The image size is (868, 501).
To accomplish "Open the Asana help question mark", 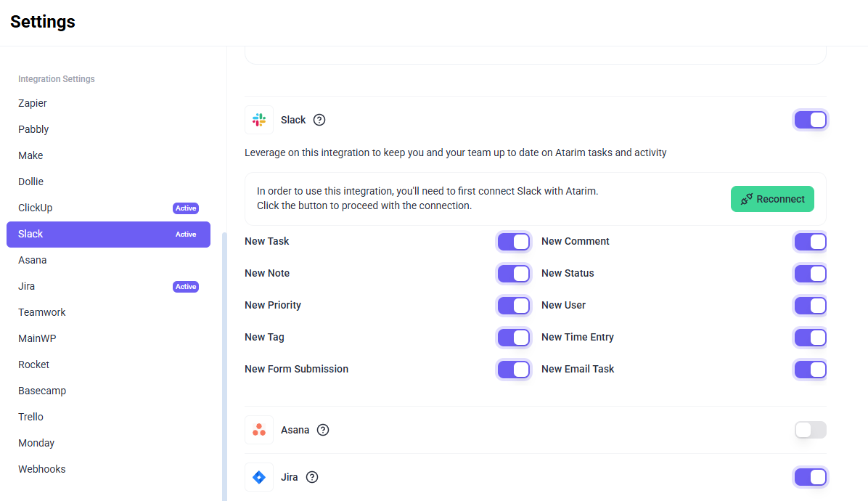I will tap(323, 430).
